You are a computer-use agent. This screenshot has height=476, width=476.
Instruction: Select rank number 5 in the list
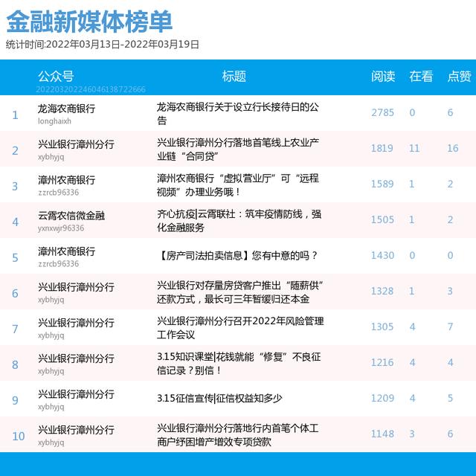[15, 258]
